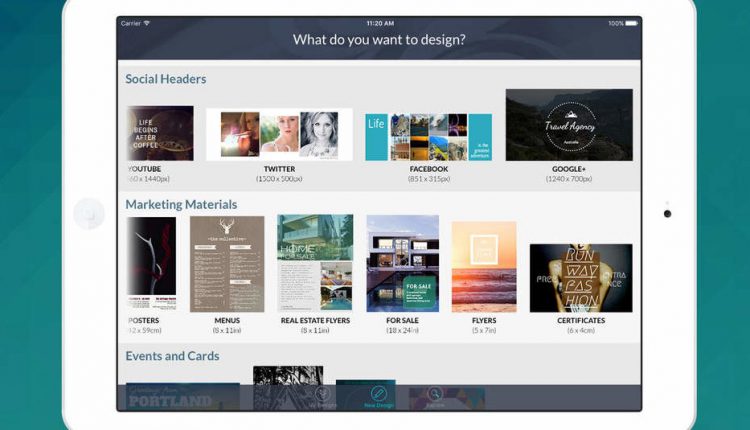The width and height of the screenshot is (750, 430).
Task: Choose the Twitter header template
Action: (x=279, y=134)
